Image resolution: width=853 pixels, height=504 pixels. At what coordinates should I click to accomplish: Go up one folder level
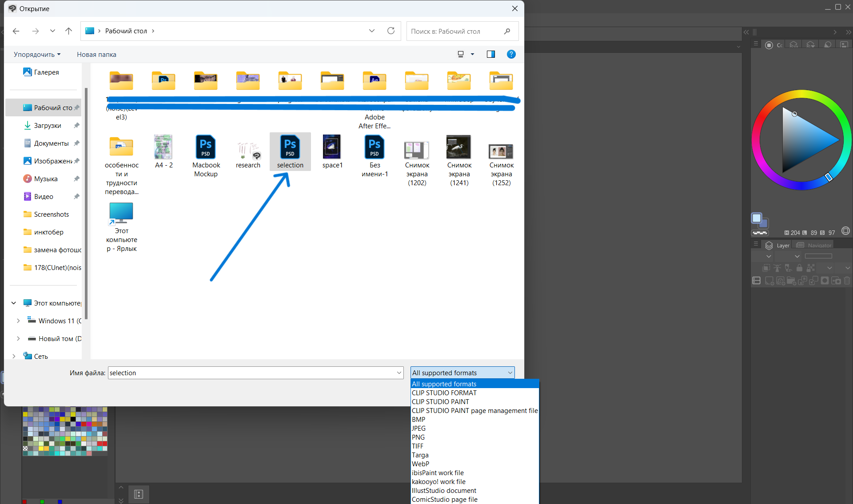68,31
